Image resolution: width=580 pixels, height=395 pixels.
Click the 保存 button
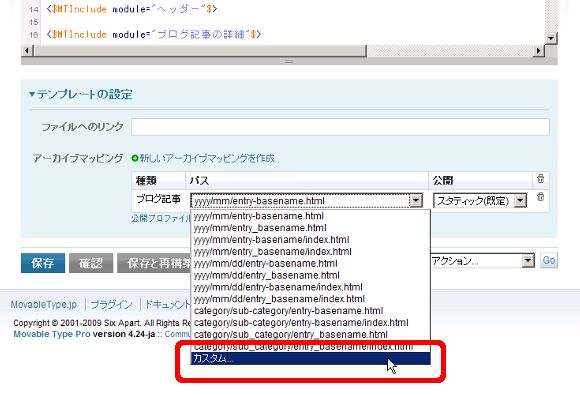point(43,263)
